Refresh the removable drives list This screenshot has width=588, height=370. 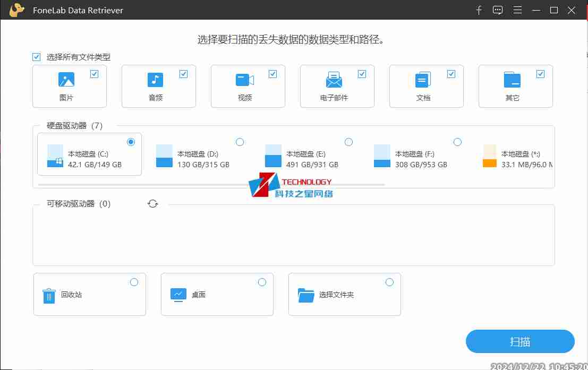pos(153,203)
